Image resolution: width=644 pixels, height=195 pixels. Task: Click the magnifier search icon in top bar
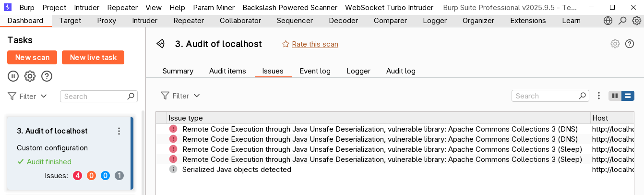coord(622,21)
